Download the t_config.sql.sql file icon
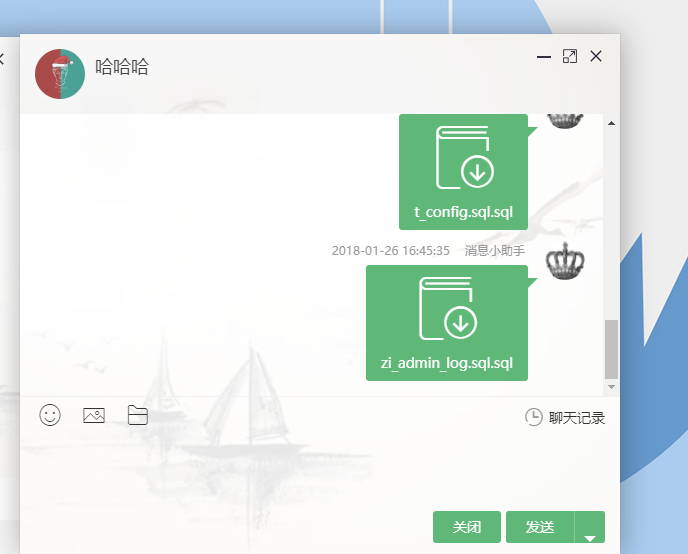The height and width of the screenshot is (554, 688). point(465,157)
